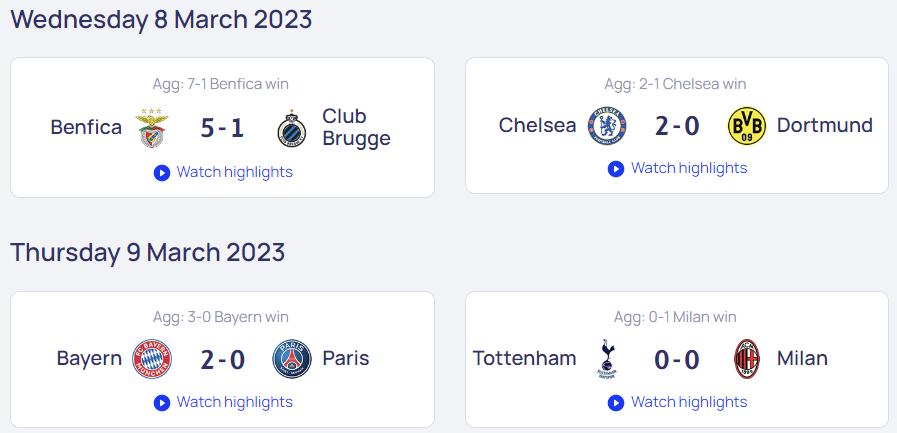This screenshot has width=897, height=433.
Task: Watch highlights for Bayern vs Paris
Action: tap(223, 402)
